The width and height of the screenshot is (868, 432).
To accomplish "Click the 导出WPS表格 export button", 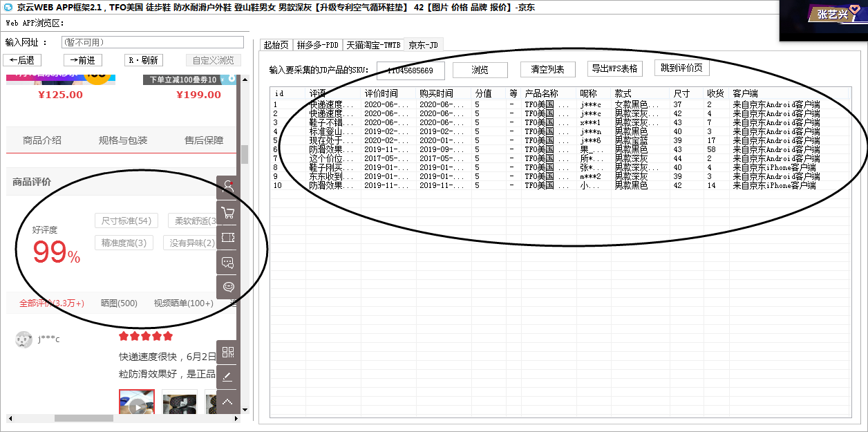I will pyautogui.click(x=615, y=68).
